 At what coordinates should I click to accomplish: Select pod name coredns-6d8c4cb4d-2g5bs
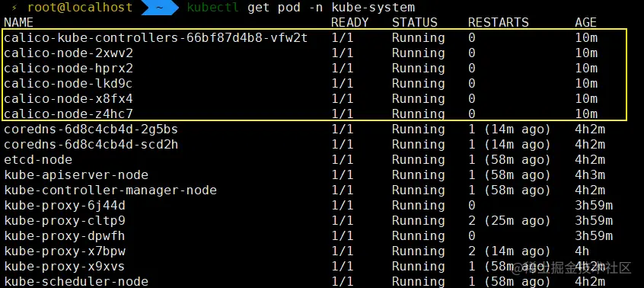[x=91, y=130]
